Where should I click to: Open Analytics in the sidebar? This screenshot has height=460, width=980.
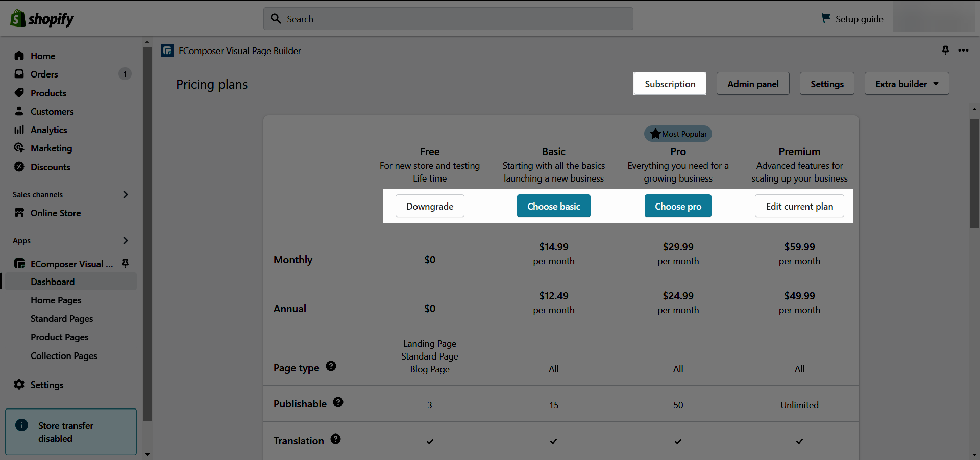point(48,130)
